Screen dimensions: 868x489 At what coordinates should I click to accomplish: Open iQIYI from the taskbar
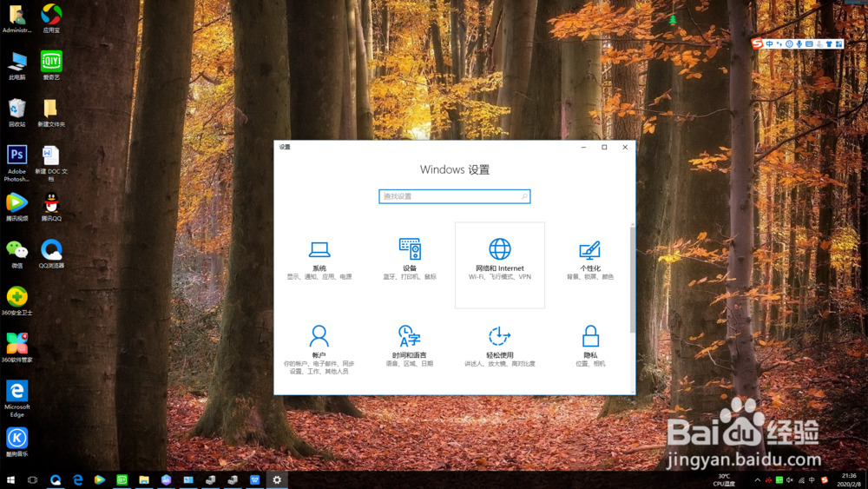click(122, 480)
